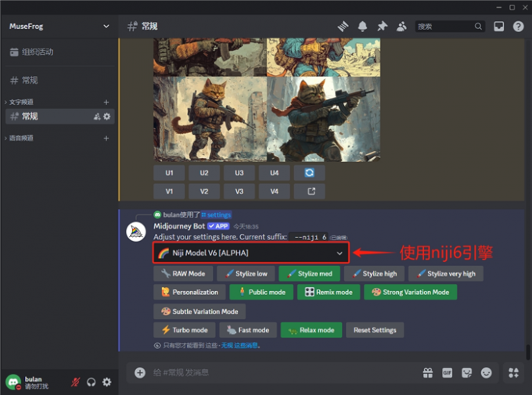
Task: Switch to Turbo mode
Action: coord(184,330)
